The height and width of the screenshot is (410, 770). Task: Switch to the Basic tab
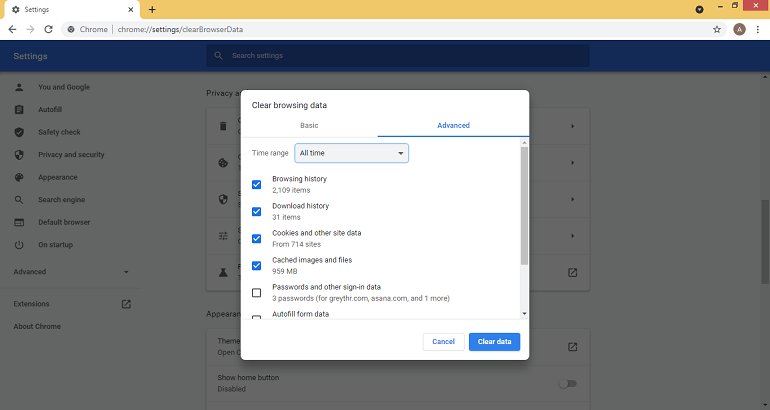click(x=309, y=126)
